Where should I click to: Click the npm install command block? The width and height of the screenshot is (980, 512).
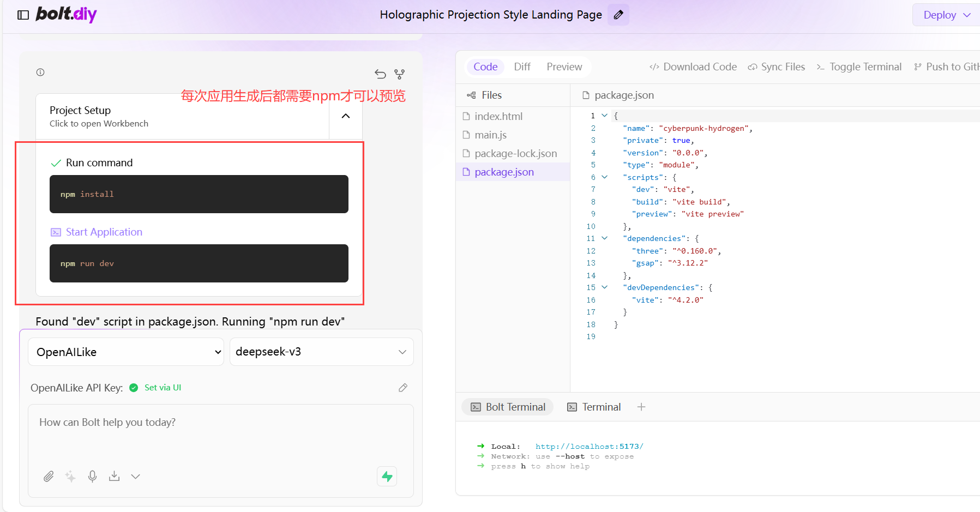199,194
